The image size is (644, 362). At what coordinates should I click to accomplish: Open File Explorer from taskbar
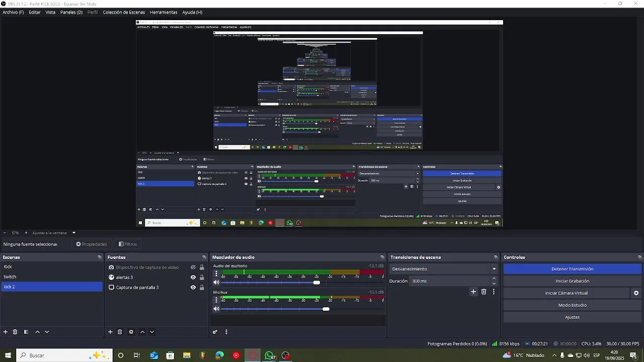pyautogui.click(x=187, y=355)
